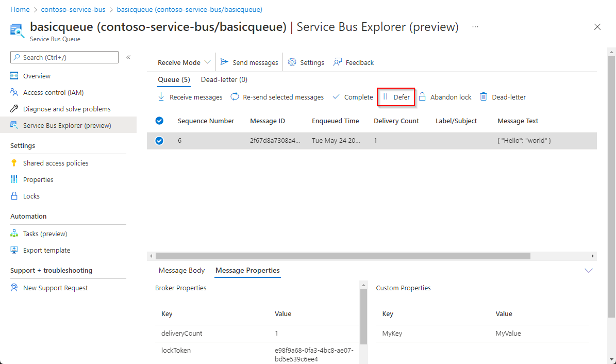Click the Send messages paper plane icon
The image size is (616, 364).
pyautogui.click(x=224, y=62)
